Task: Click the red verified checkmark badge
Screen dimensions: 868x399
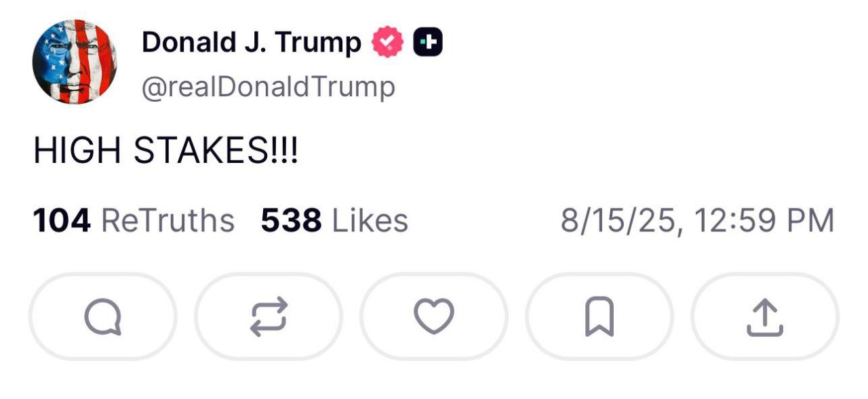Action: tap(387, 43)
